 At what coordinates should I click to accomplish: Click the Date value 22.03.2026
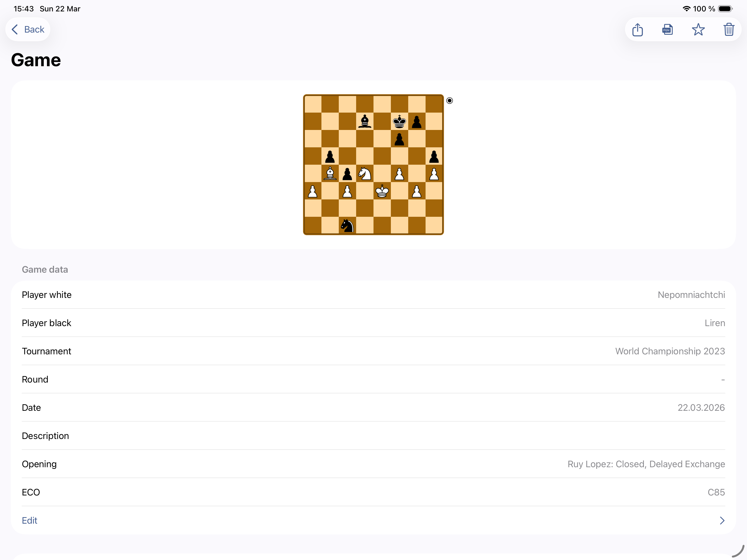click(701, 408)
